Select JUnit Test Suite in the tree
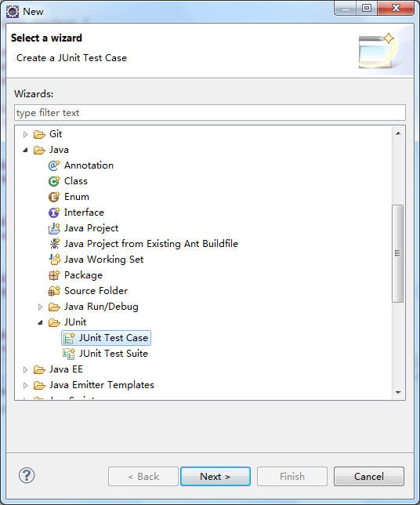This screenshot has width=420, height=505. (x=105, y=354)
